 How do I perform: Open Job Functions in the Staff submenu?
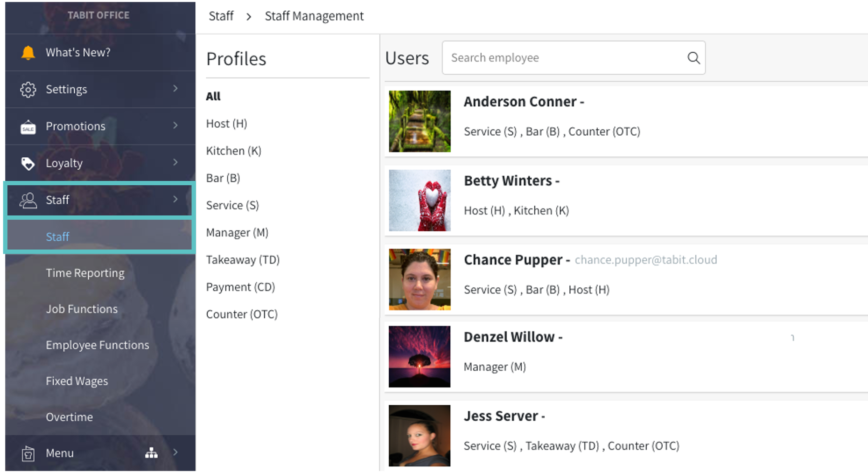pyautogui.click(x=82, y=309)
